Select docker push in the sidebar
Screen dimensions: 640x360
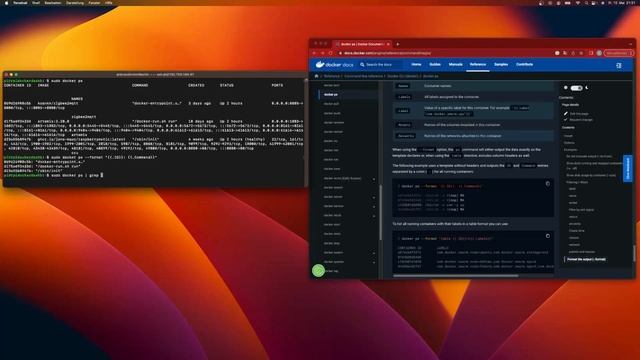click(x=332, y=113)
